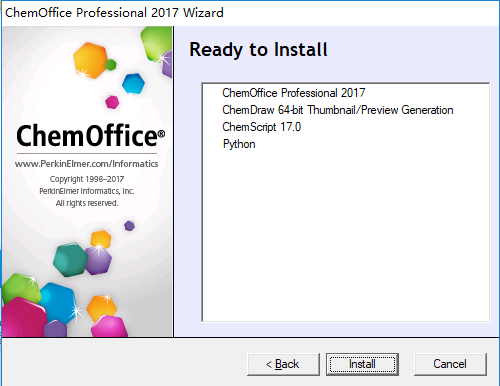The width and height of the screenshot is (500, 386).
Task: Click the large magenta hexagon at banner bottom-left
Action: click(23, 317)
